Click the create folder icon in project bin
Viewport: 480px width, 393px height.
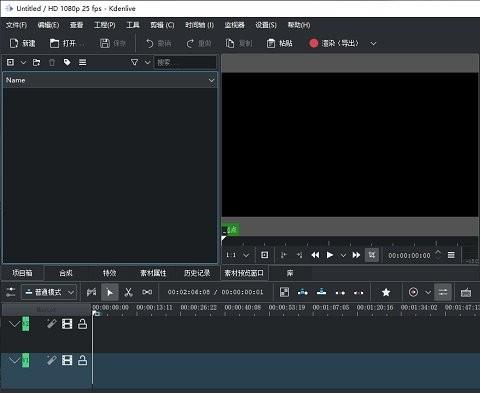click(x=36, y=62)
